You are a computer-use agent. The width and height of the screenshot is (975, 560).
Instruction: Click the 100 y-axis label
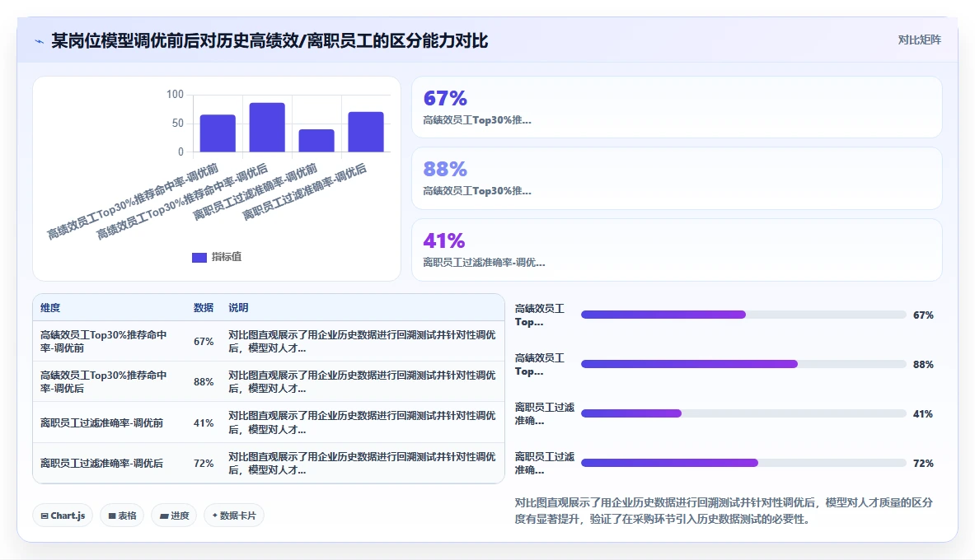[175, 95]
